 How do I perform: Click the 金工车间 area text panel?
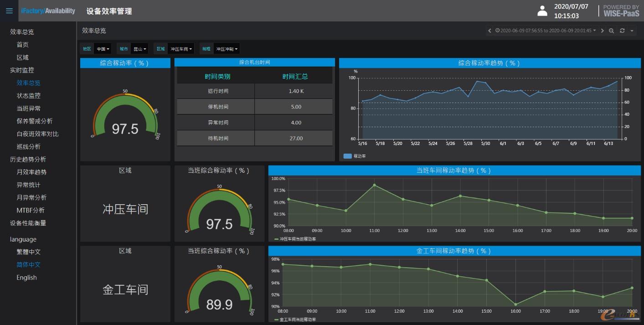125,289
